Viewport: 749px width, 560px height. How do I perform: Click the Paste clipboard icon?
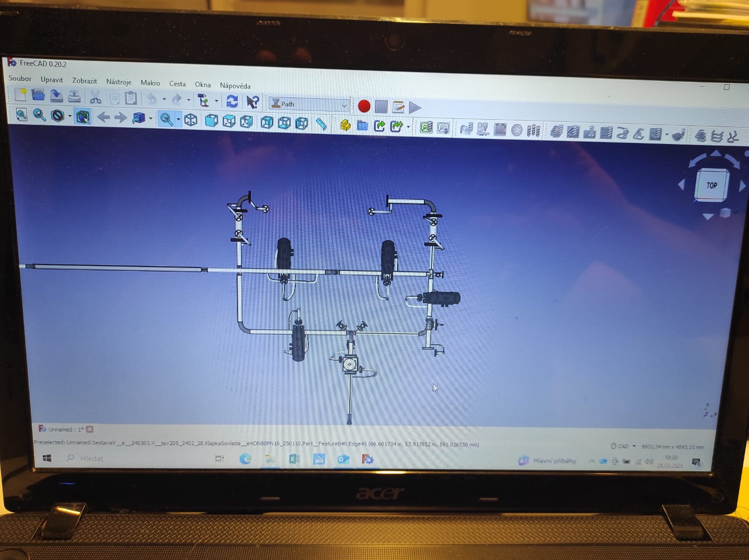coord(131,98)
